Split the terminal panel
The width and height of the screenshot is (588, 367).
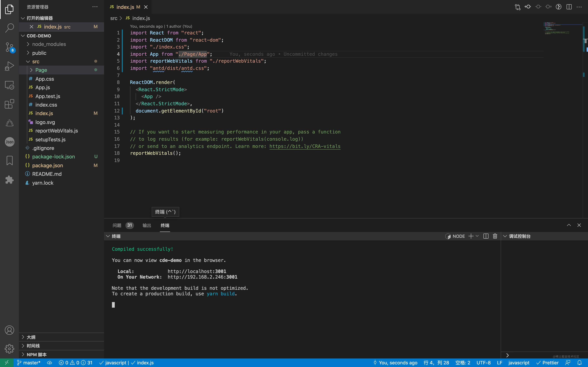pyautogui.click(x=486, y=236)
